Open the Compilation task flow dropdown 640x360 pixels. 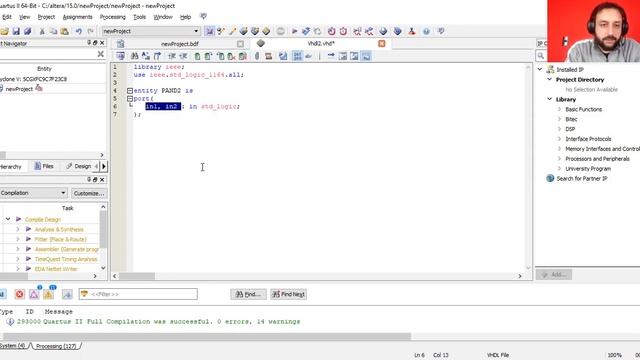(x=63, y=193)
